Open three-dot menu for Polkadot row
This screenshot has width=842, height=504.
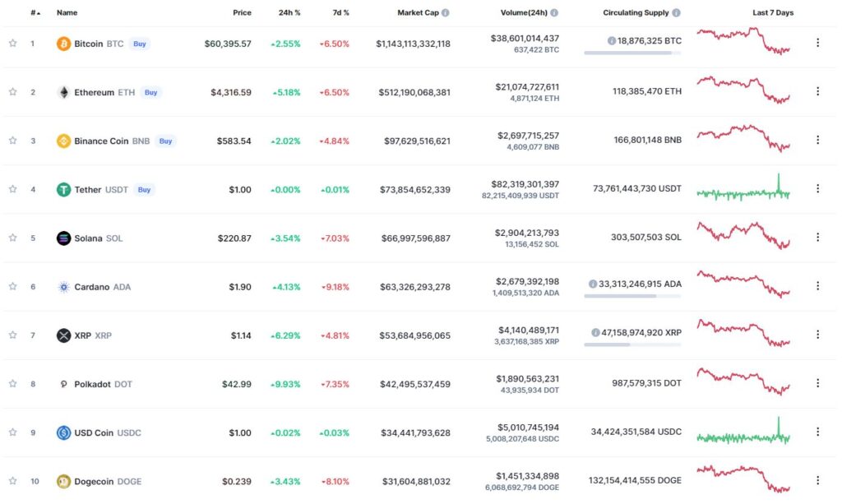pos(817,382)
